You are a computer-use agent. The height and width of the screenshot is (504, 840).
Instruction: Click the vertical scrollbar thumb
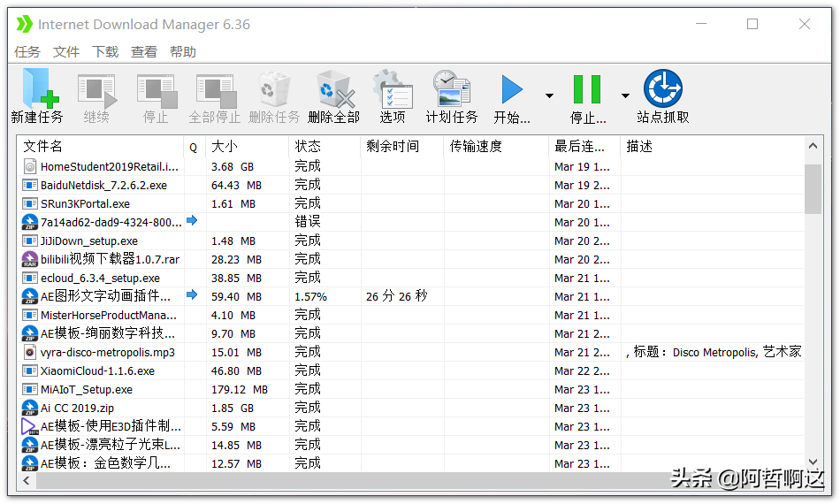click(813, 188)
